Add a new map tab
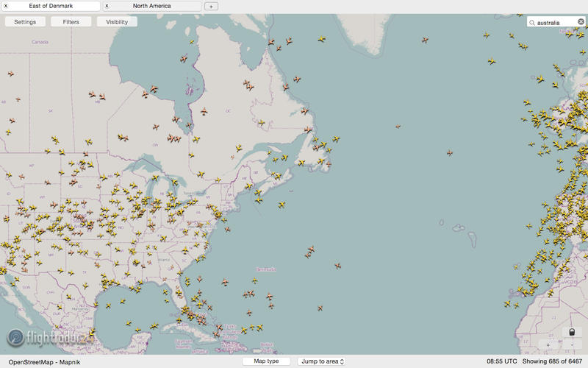This screenshot has width=588, height=368. (210, 6)
